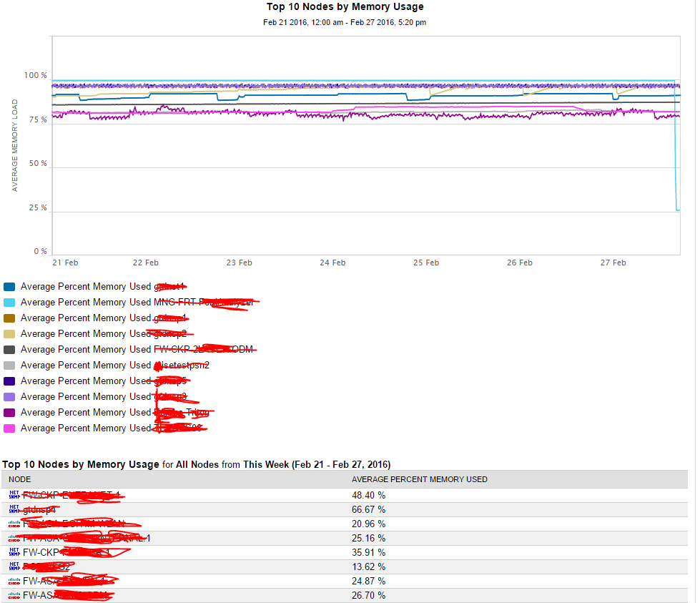Select the FW-CKP legend entry text
Image resolution: width=700 pixels, height=603 pixels.
[137, 350]
